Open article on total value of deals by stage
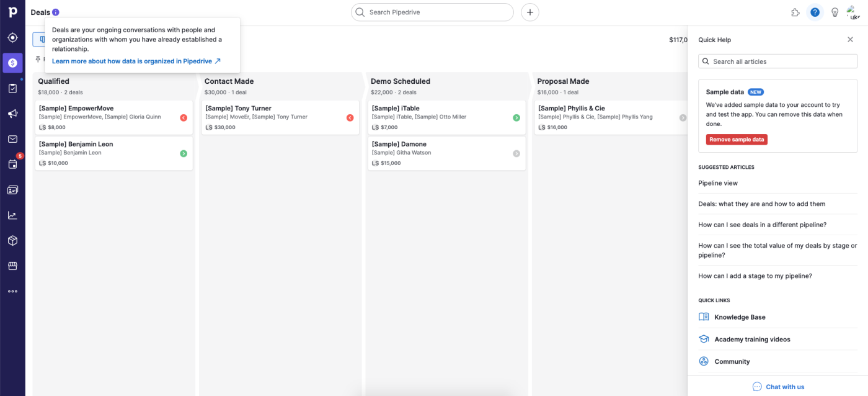The width and height of the screenshot is (868, 396). pos(777,250)
